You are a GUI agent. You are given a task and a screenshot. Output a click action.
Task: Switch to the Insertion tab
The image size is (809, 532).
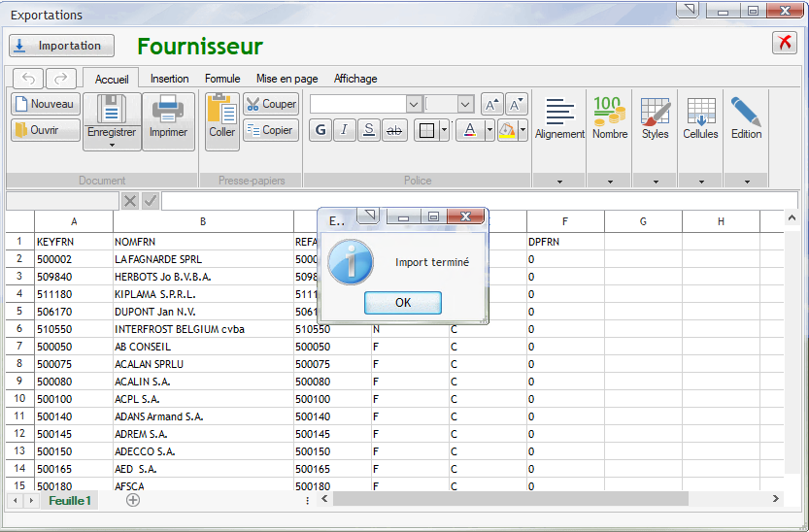coord(170,79)
